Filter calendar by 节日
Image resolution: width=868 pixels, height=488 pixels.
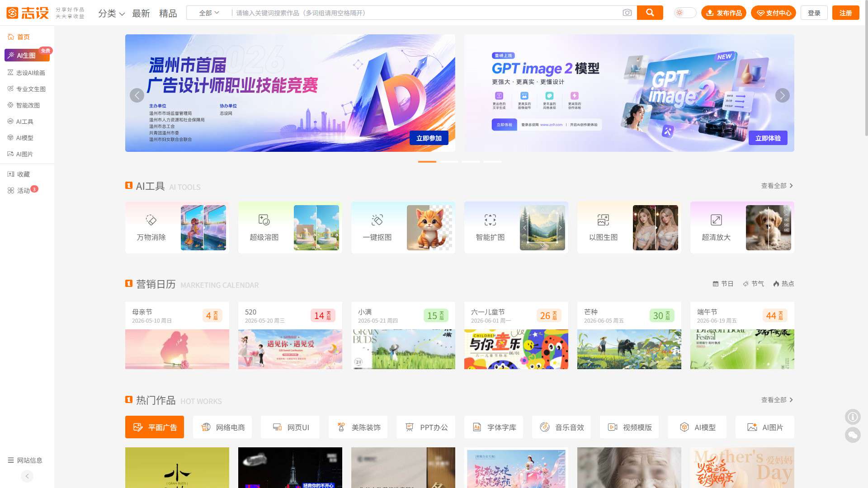(x=723, y=284)
